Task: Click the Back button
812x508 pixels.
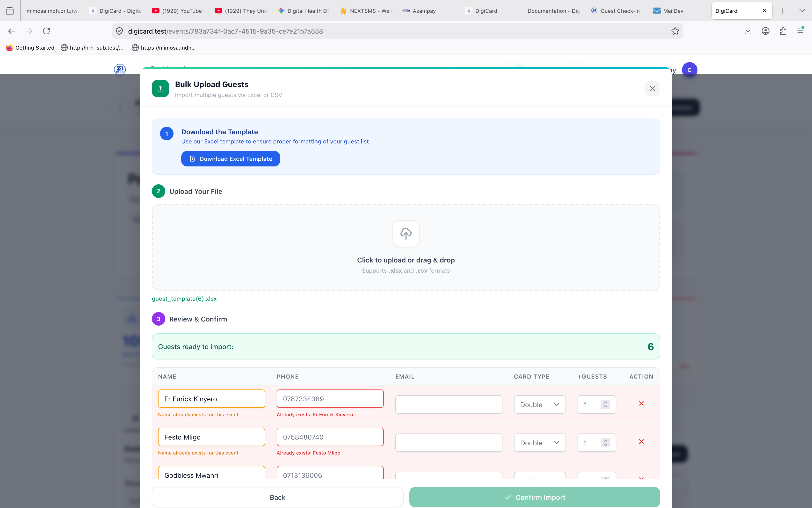Action: tap(277, 497)
